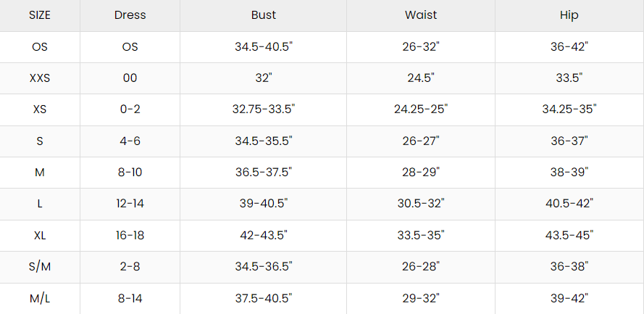Click the Dress column header
644x314 pixels.
pos(130,15)
